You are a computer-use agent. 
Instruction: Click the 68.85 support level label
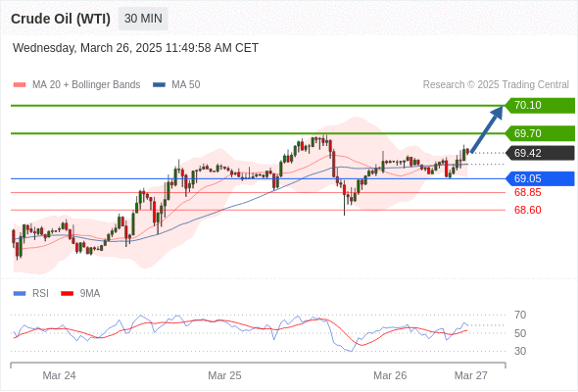point(528,192)
